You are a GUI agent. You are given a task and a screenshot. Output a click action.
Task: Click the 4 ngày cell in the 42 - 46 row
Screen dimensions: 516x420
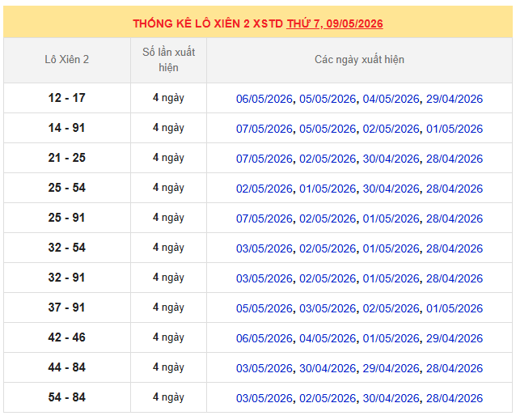pos(168,337)
